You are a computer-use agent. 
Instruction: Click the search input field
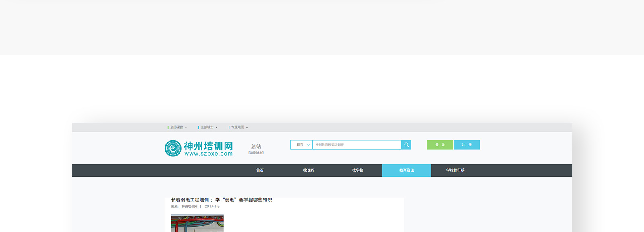pos(357,145)
